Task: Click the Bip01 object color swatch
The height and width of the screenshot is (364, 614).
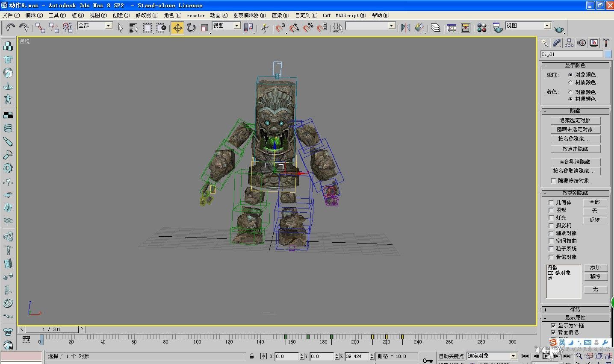Action: click(608, 54)
